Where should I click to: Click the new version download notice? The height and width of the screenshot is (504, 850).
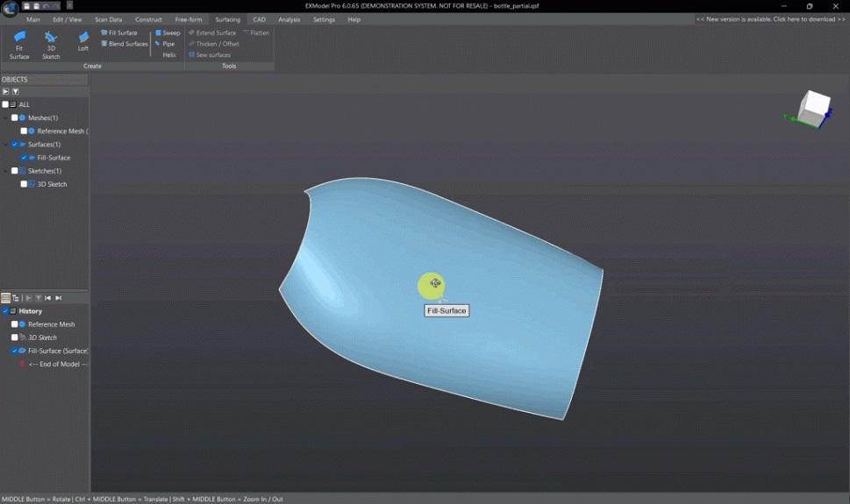coord(771,19)
